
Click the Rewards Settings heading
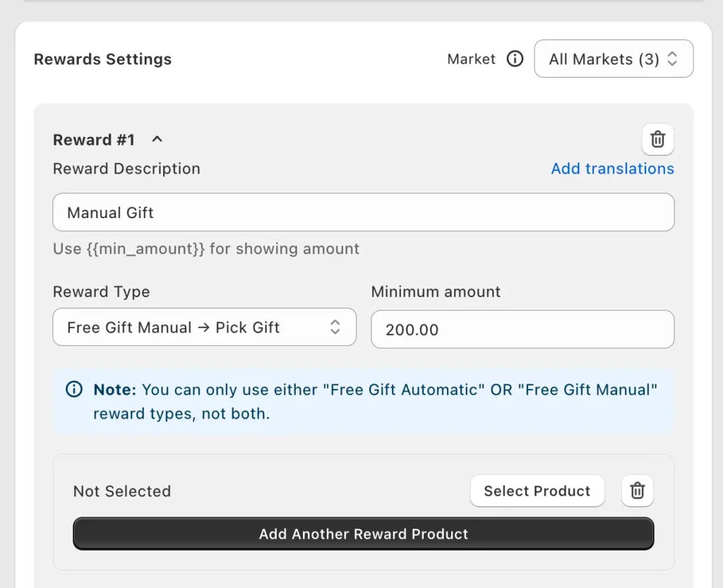click(102, 59)
